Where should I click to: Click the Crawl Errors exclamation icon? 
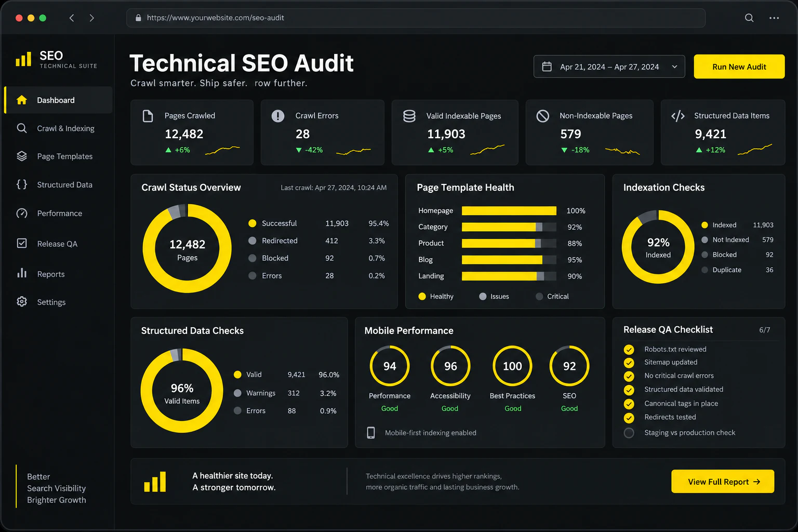click(x=278, y=116)
